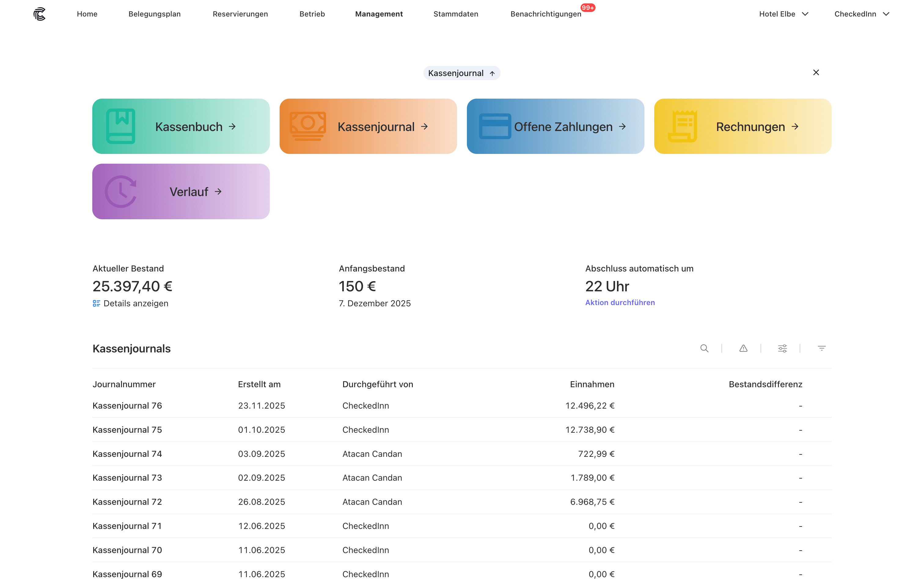Click 'Aktion durchführen' under Abschluss

[619, 302]
